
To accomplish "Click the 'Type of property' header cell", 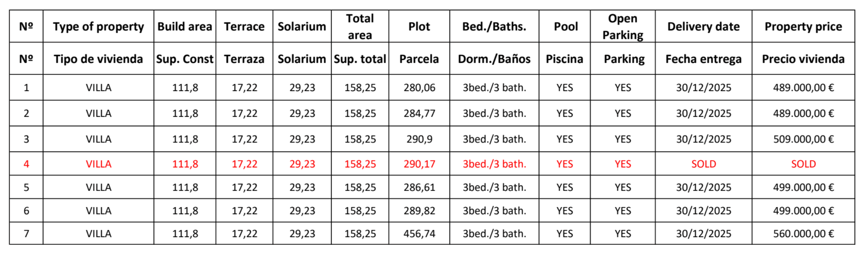I will click(98, 26).
